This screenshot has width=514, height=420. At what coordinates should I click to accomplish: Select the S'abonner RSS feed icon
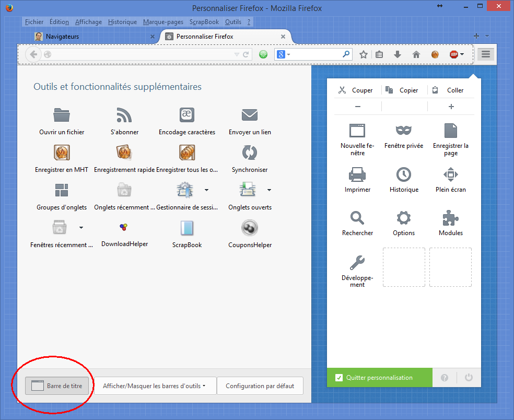[124, 115]
